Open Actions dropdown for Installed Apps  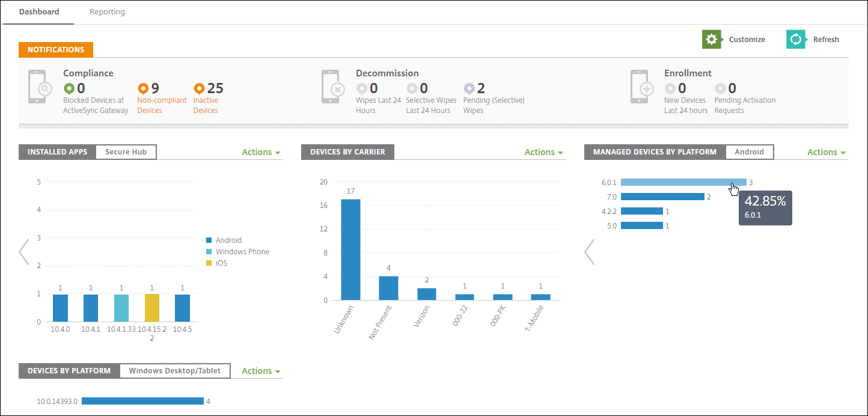(x=261, y=152)
